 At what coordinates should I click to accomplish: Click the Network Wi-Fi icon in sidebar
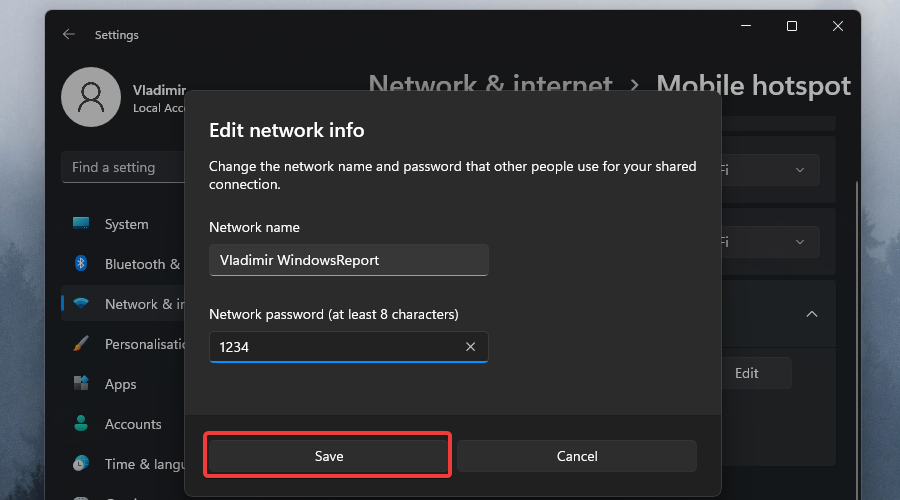pyautogui.click(x=81, y=304)
